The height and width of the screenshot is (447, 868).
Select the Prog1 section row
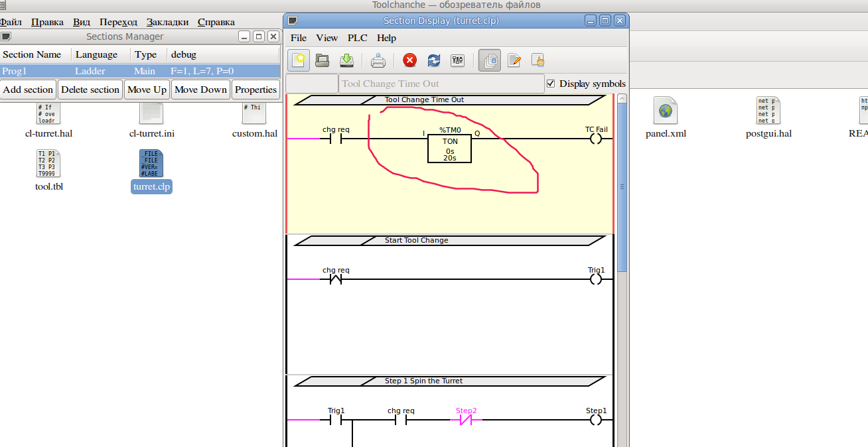coord(140,71)
